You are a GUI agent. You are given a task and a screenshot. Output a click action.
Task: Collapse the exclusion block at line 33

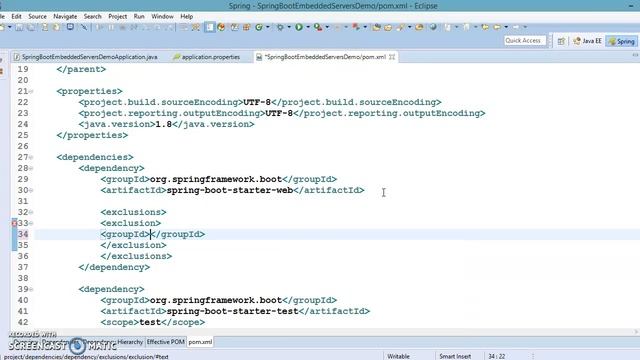31,224
